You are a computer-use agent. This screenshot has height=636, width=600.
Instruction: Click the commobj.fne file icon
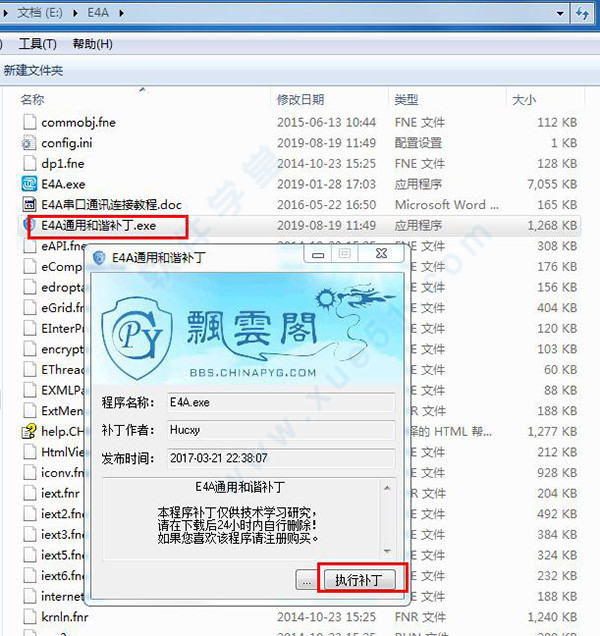[29, 122]
